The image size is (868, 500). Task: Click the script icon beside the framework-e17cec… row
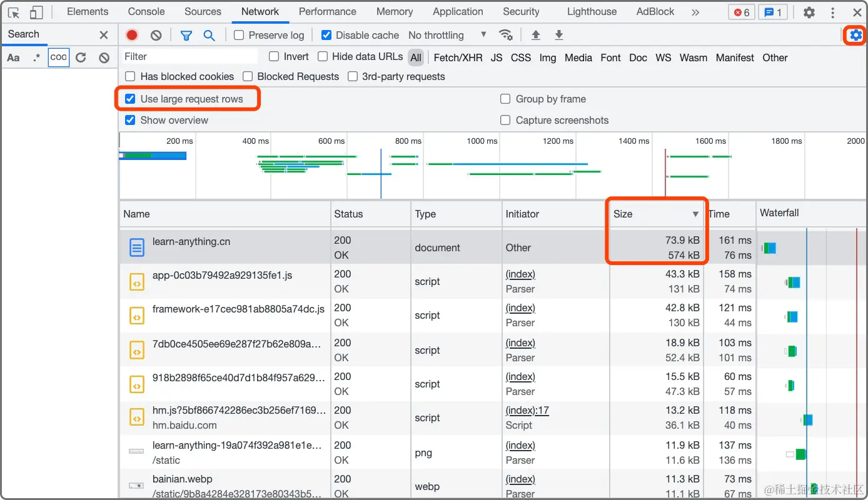[136, 316]
